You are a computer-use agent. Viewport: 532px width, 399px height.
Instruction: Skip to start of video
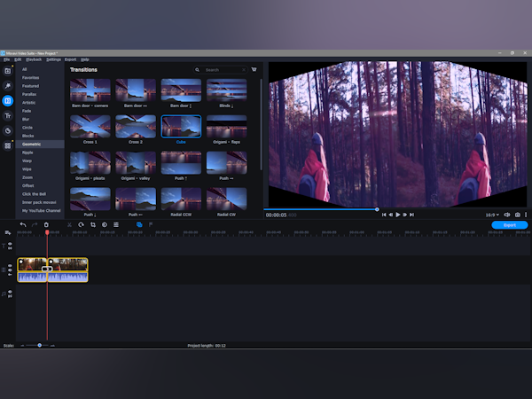(x=384, y=215)
